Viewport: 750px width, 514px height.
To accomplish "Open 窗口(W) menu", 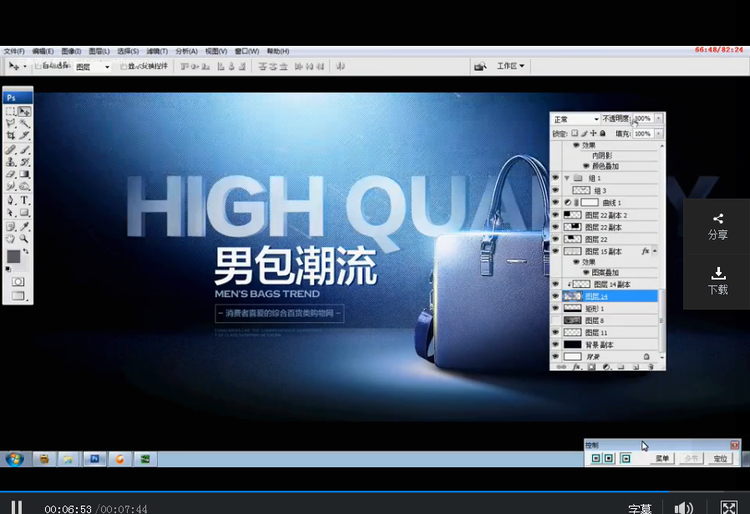I will coord(247,51).
